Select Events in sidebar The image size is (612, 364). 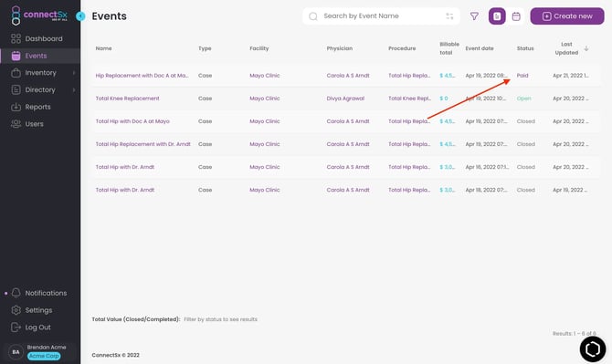point(40,56)
